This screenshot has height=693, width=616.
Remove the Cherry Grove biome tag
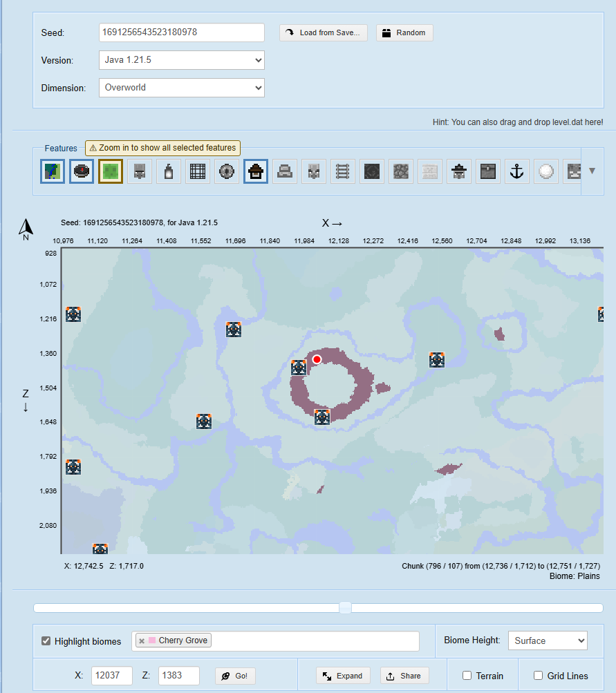coord(142,641)
